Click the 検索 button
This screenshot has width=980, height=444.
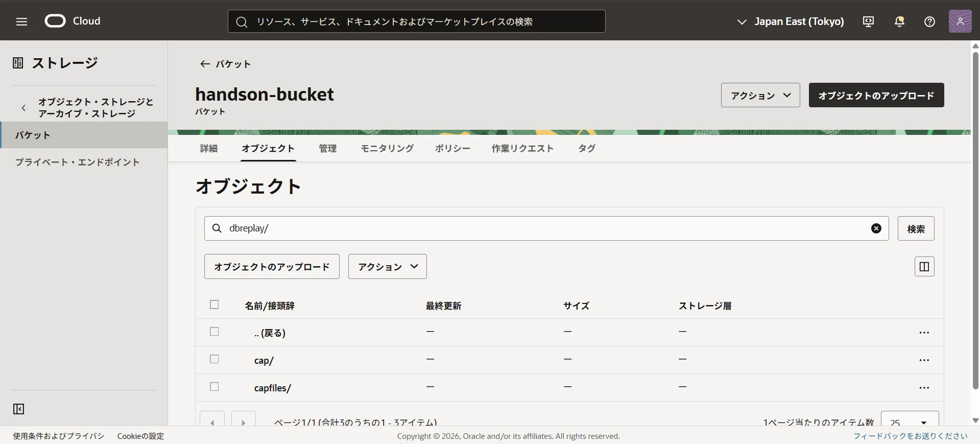pyautogui.click(x=916, y=228)
